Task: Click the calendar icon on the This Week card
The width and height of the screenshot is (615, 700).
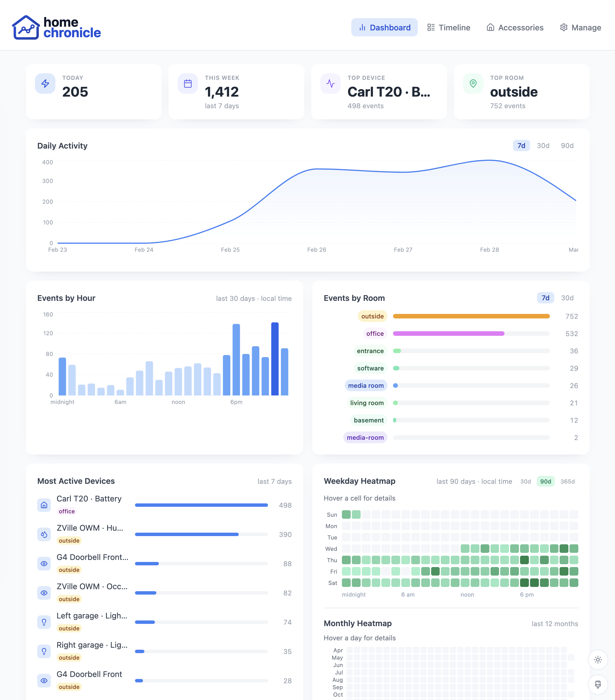Action: point(187,83)
